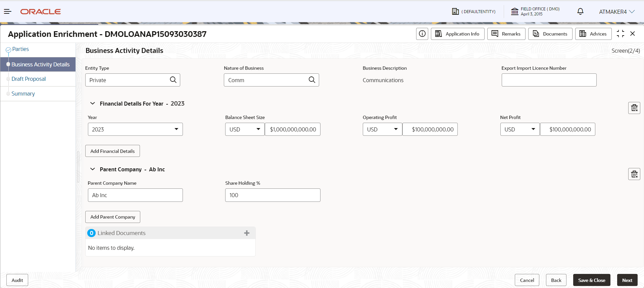Delete the Ab Inc parent company
Screen dimensions: 644x288
pyautogui.click(x=634, y=174)
